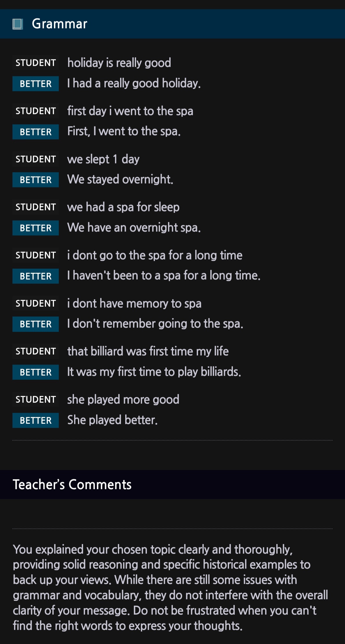Tap the correction "First, I went to the spa."
345x644 pixels.
click(x=124, y=131)
